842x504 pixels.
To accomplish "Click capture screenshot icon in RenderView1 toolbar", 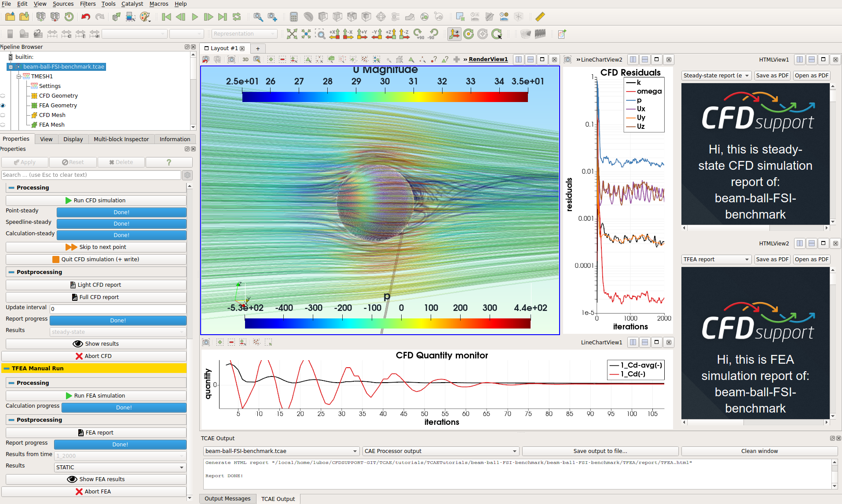I will [231, 59].
